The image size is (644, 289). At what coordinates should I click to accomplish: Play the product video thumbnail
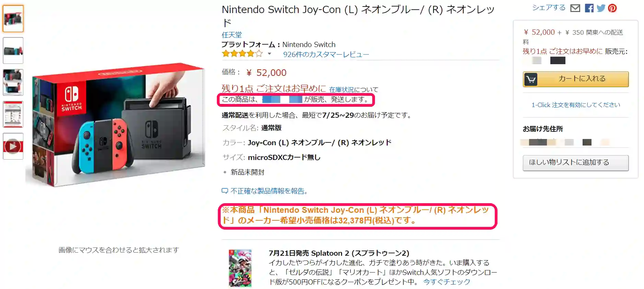coord(13,146)
